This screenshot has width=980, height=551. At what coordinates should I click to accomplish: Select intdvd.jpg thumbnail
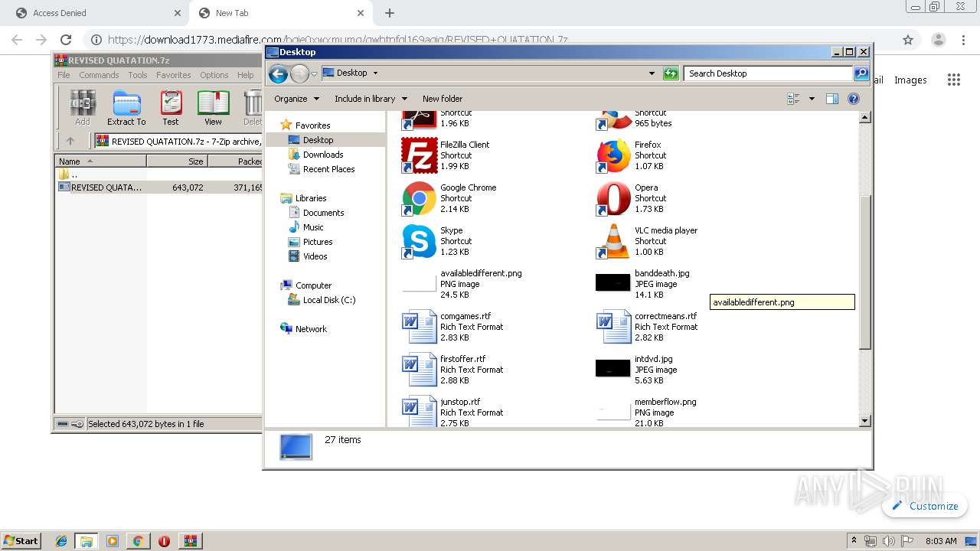613,368
